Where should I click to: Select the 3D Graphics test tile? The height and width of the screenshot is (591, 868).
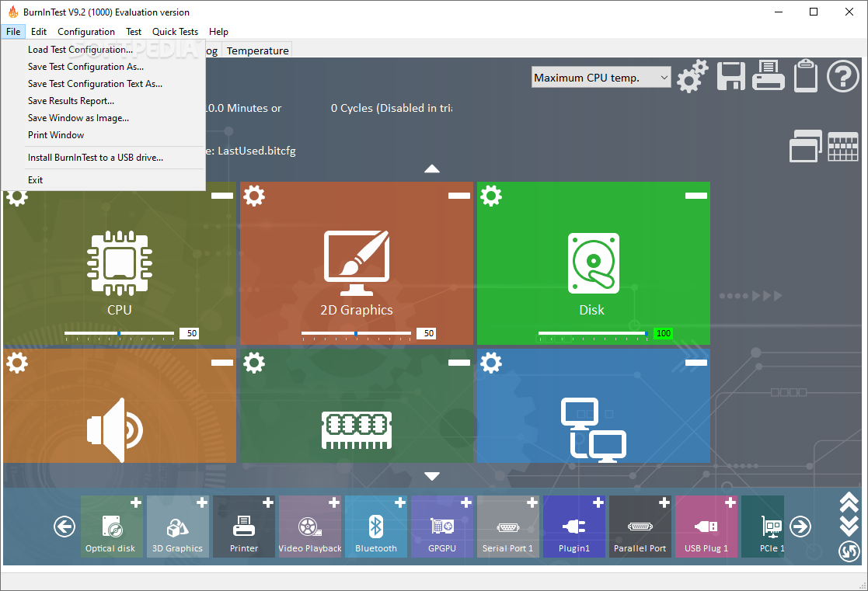point(178,527)
